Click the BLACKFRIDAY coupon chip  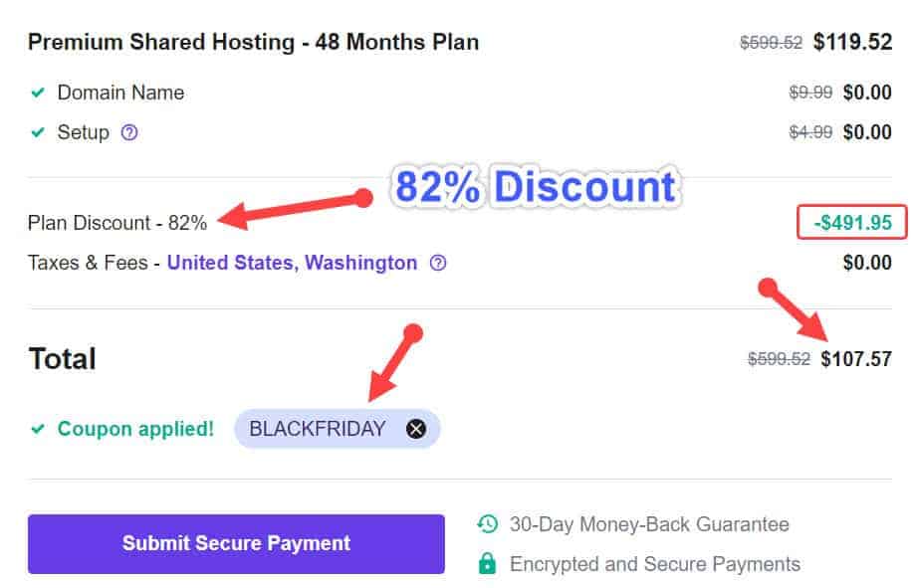[x=317, y=429]
